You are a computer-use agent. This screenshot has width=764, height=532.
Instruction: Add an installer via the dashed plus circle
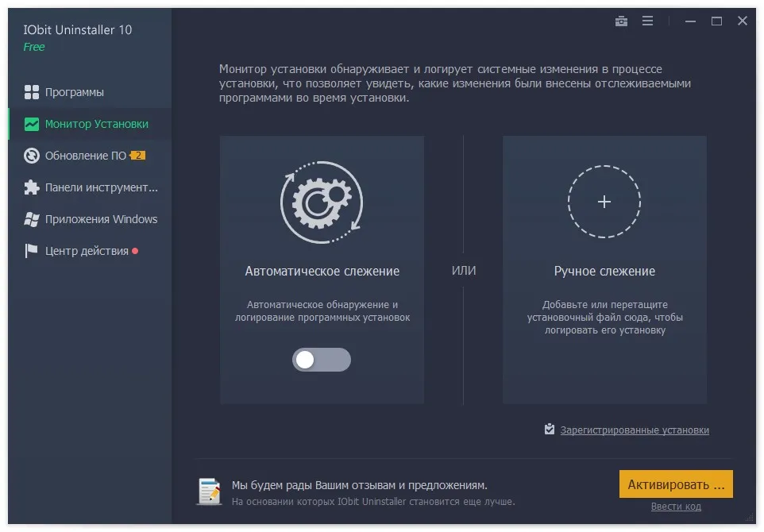tap(604, 202)
